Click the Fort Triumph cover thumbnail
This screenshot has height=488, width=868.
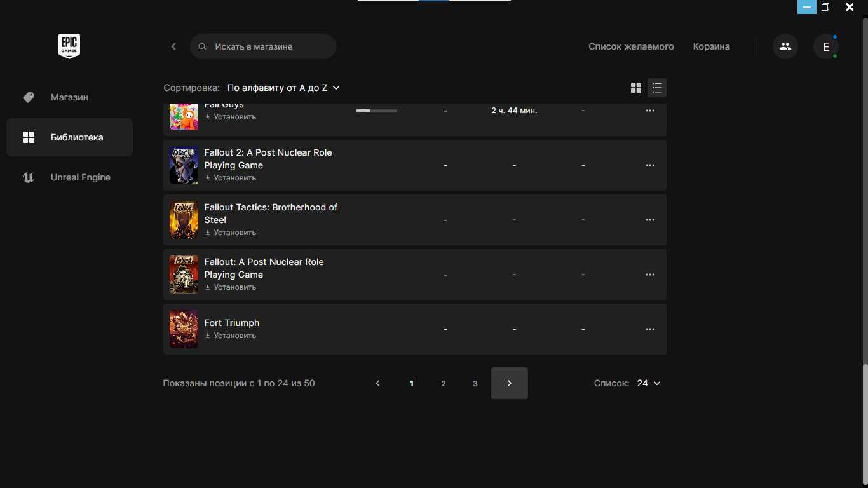184,329
